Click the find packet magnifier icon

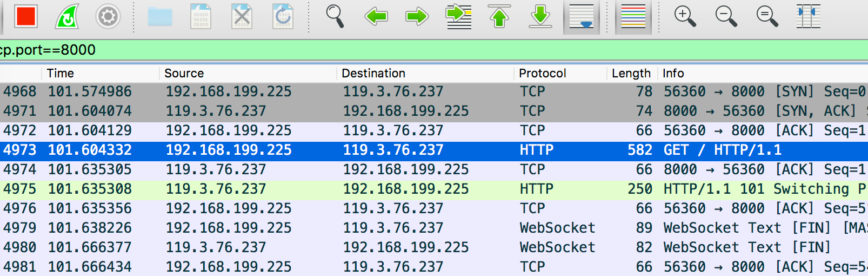click(335, 16)
